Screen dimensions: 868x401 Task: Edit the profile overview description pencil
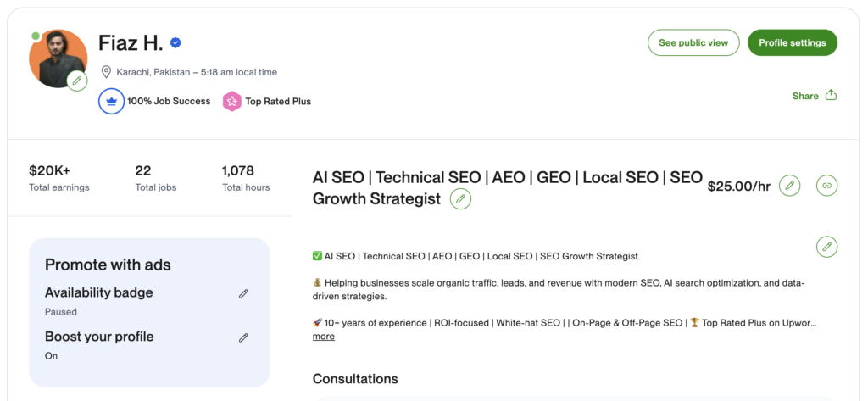827,247
